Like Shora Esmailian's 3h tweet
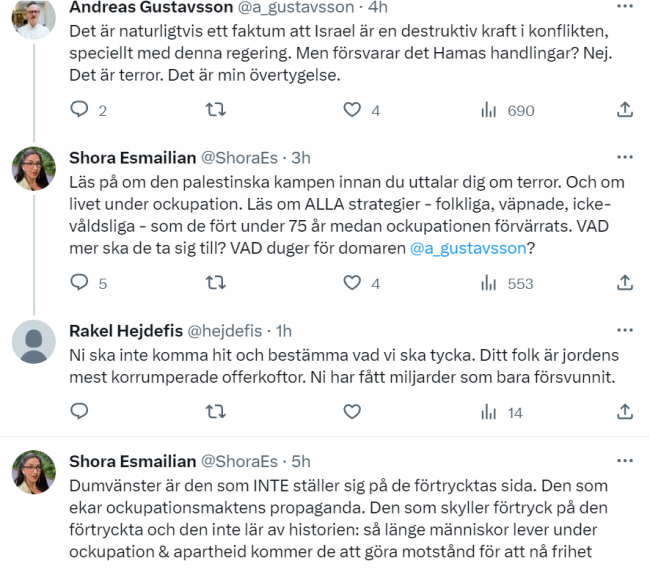 351,283
